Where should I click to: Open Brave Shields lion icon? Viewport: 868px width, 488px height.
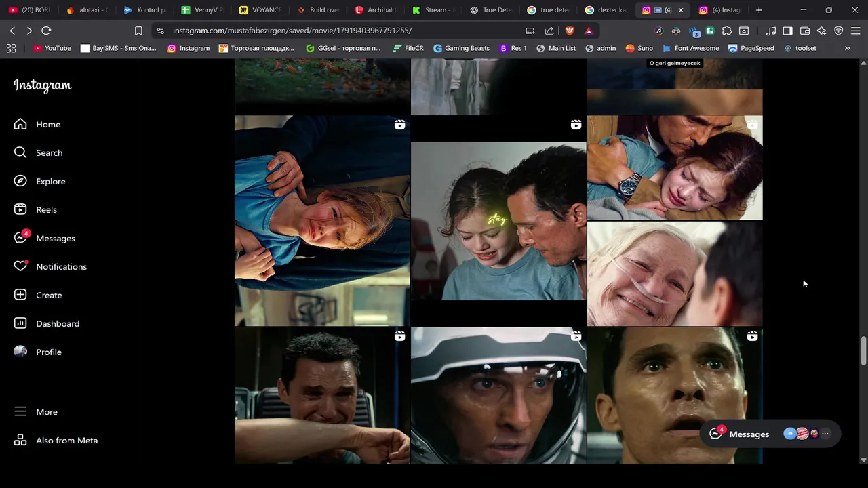570,30
